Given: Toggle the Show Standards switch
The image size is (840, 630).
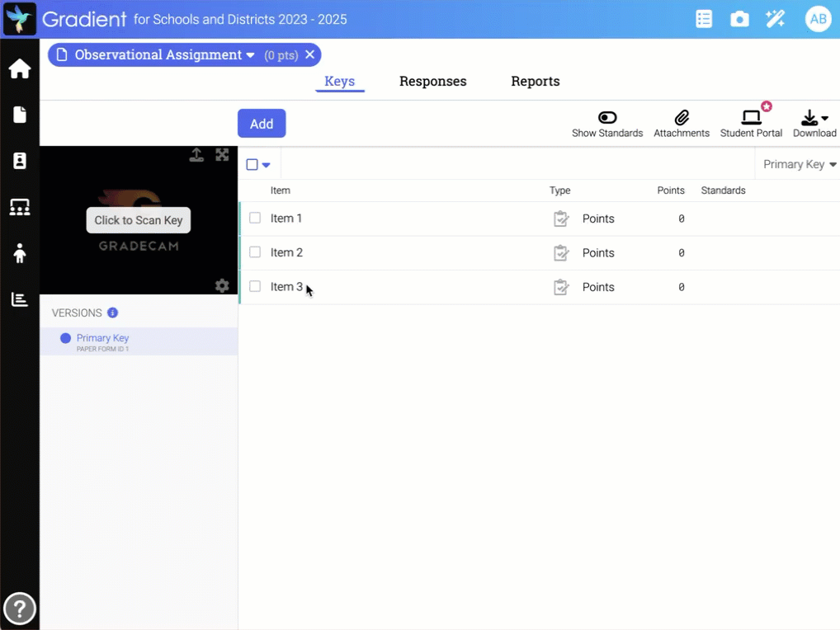Looking at the screenshot, I should 607,118.
